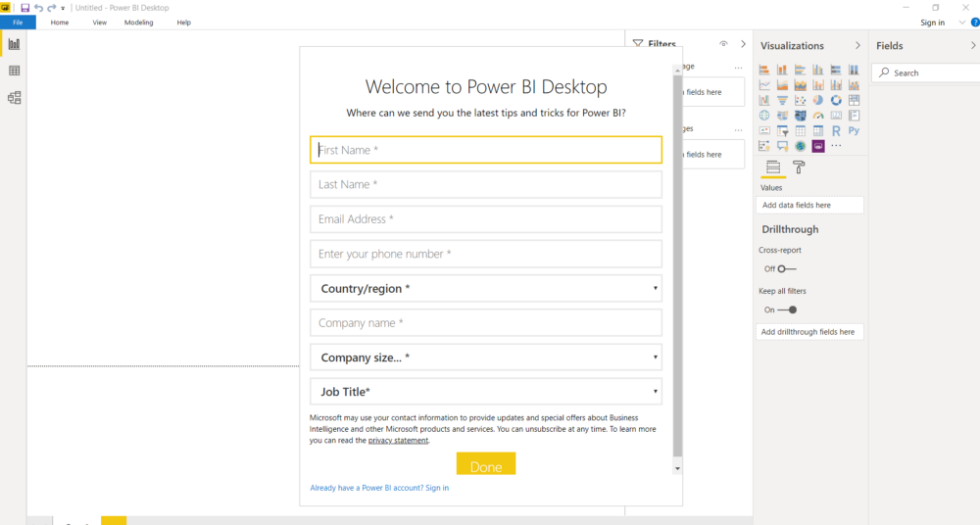Viewport: 980px width, 525px height.
Task: Open Quick Access Toolbar customize arrow
Action: click(x=63, y=8)
